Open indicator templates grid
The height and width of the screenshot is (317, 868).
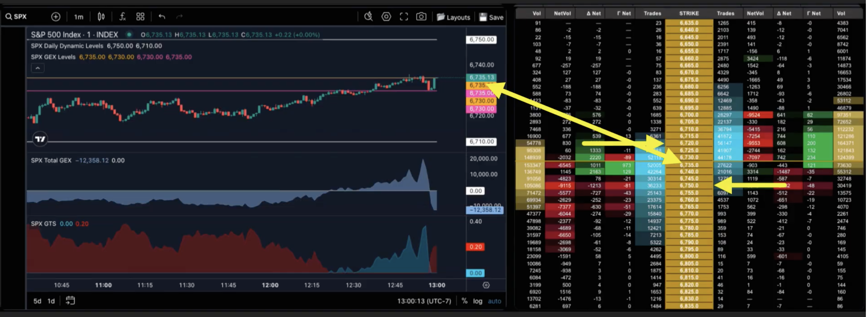pyautogui.click(x=140, y=17)
